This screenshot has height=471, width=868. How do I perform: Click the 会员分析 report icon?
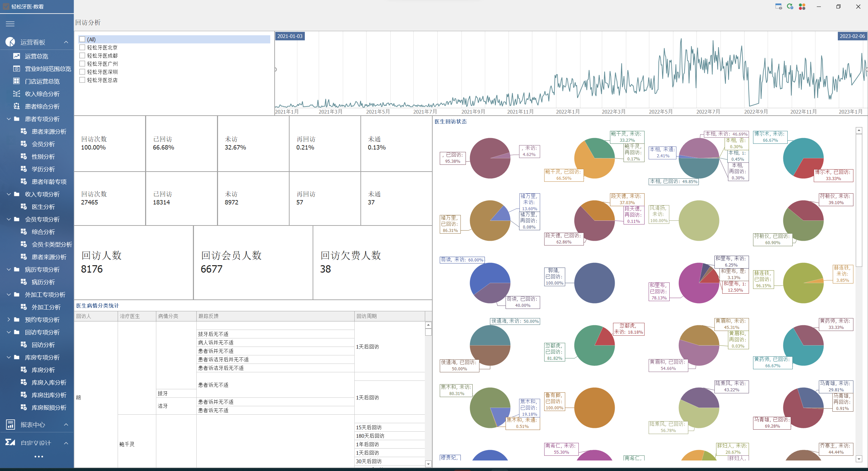point(24,144)
